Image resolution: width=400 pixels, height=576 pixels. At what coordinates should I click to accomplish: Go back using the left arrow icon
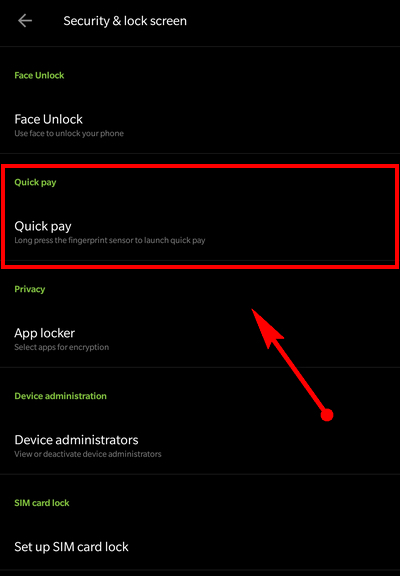25,21
